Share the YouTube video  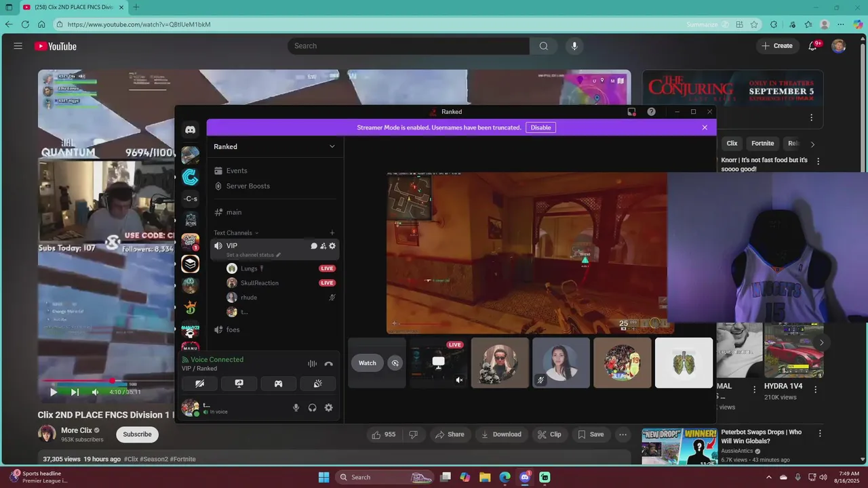coord(450,434)
